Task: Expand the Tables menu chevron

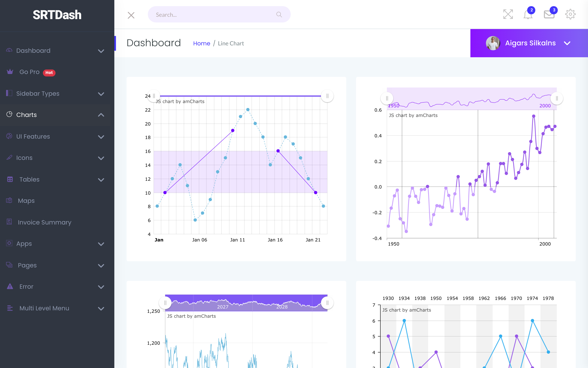Action: (101, 180)
